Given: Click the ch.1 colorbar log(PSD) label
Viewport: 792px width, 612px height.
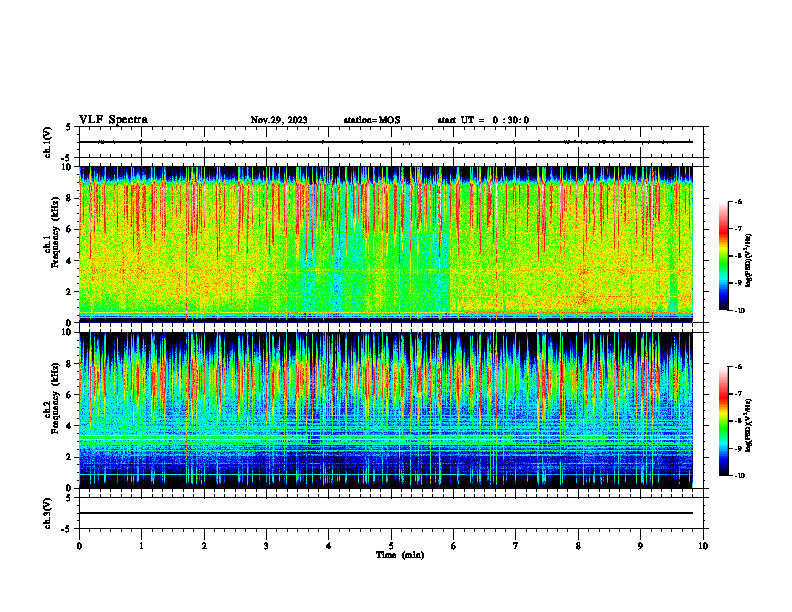Looking at the screenshot, I should coord(749,261).
